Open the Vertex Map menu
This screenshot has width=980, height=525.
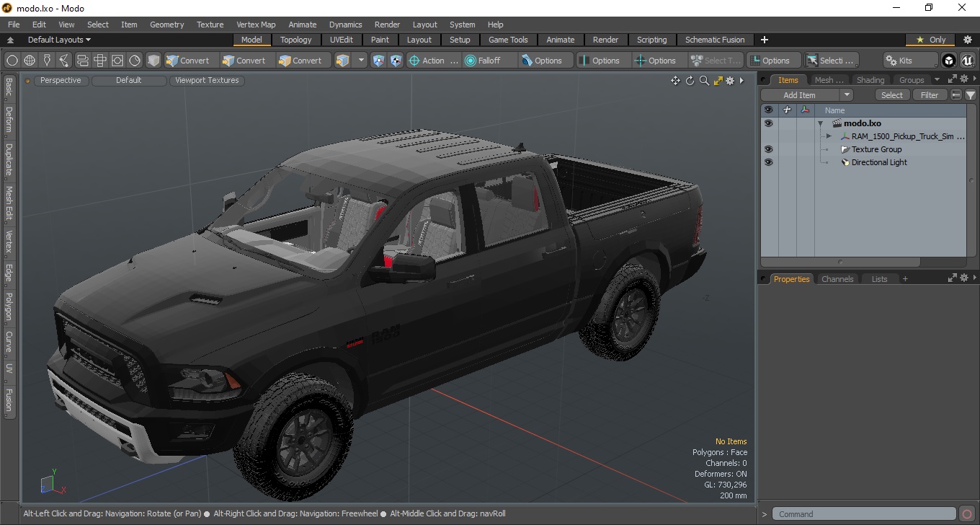coord(256,25)
